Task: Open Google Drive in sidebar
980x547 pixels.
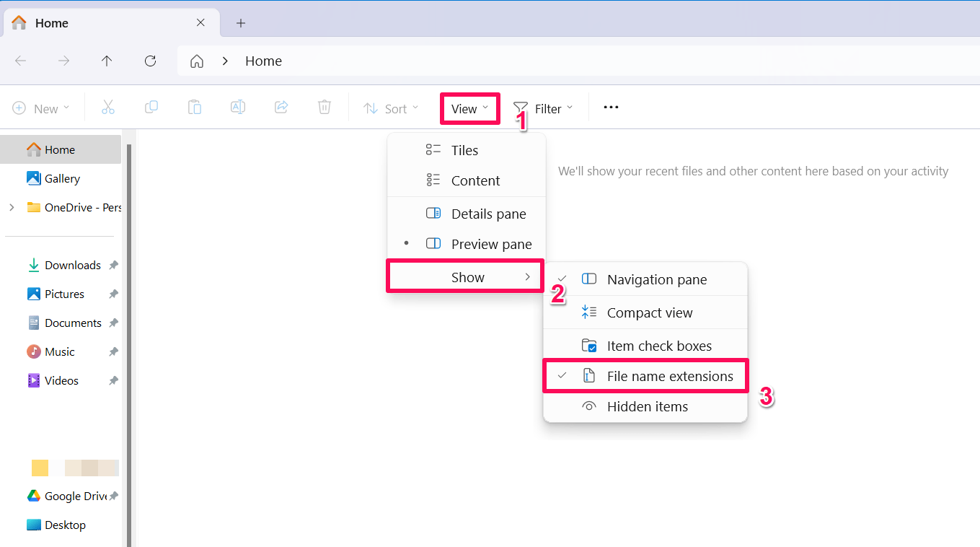Action: click(67, 496)
